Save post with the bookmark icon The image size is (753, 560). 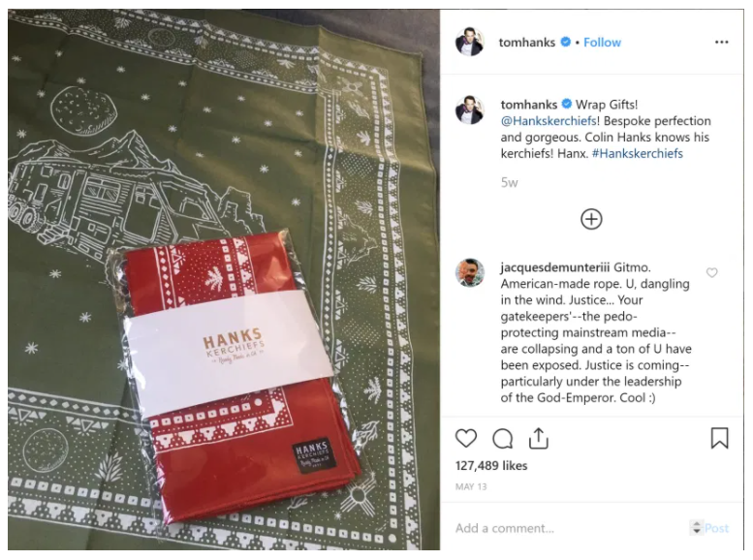coord(719,438)
